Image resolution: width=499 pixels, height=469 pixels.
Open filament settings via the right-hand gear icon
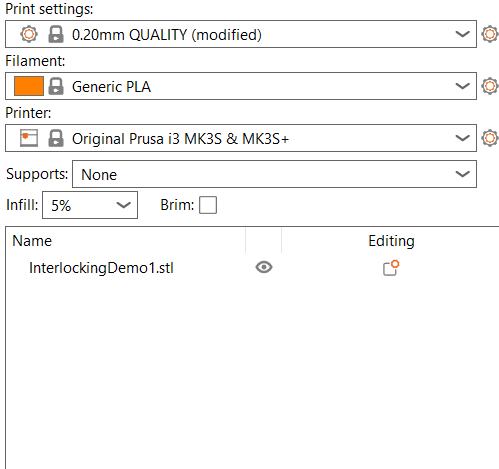coord(490,86)
